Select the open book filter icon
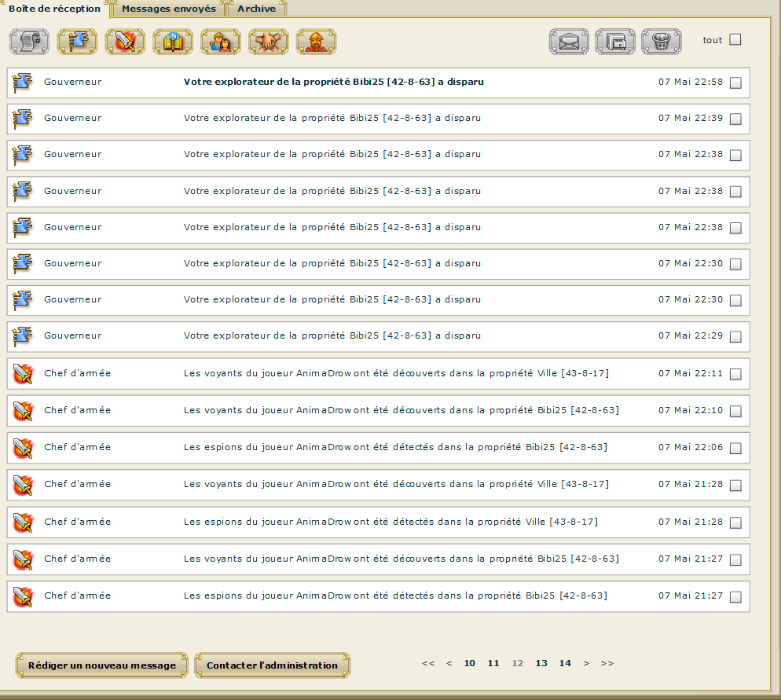Screen dimensions: 781x700 point(173,42)
